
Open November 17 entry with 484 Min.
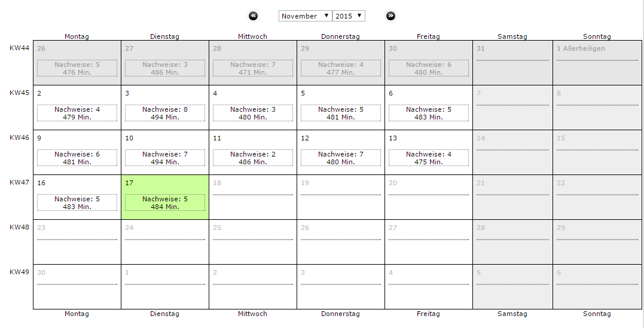pyautogui.click(x=164, y=203)
